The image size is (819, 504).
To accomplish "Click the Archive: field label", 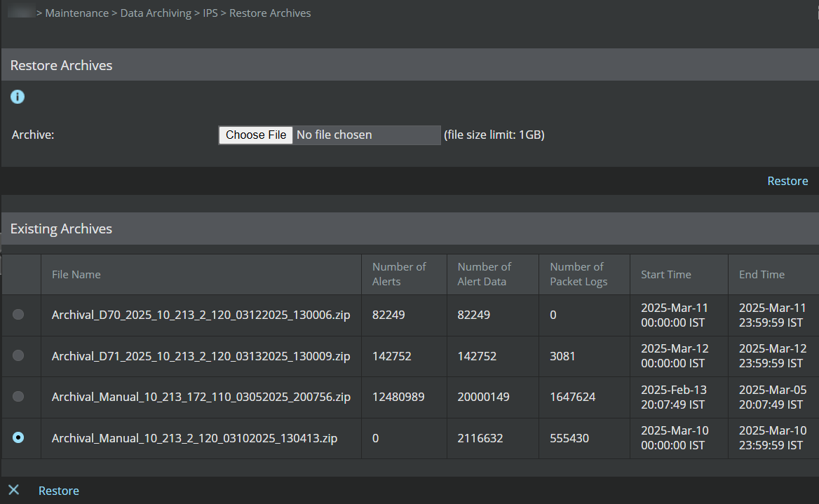I will click(x=33, y=135).
